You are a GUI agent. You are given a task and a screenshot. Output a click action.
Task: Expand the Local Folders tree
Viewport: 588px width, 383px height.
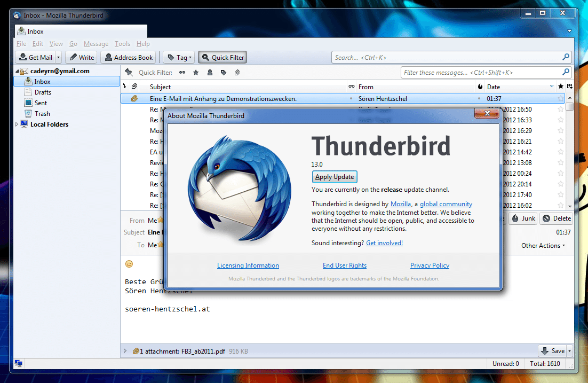tap(17, 124)
